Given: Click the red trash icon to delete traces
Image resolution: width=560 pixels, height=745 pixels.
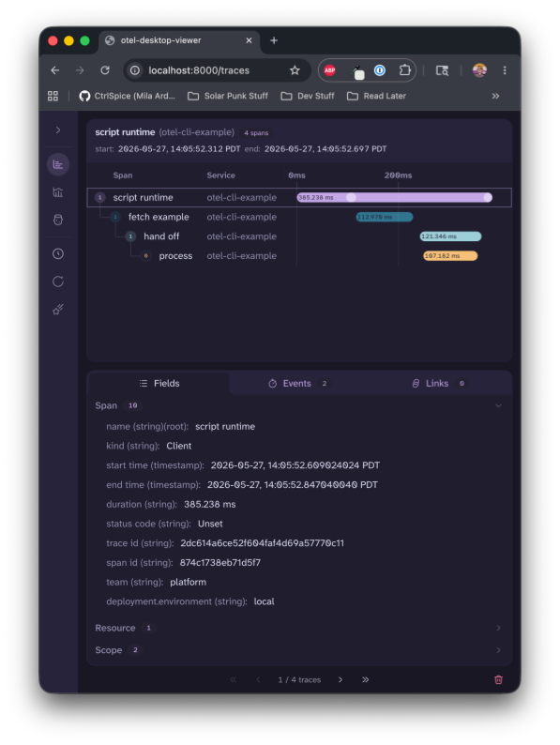Looking at the screenshot, I should pos(499,680).
